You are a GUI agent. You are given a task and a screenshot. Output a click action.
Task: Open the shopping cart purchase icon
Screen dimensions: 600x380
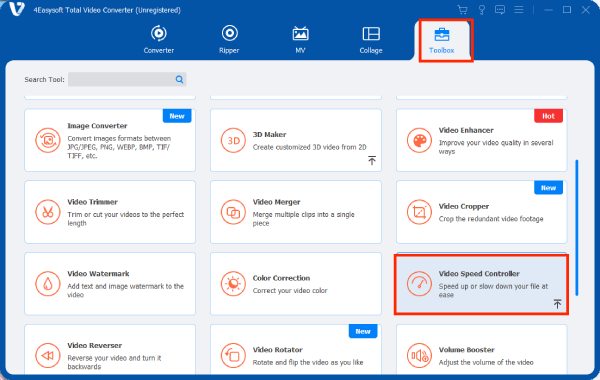(463, 10)
